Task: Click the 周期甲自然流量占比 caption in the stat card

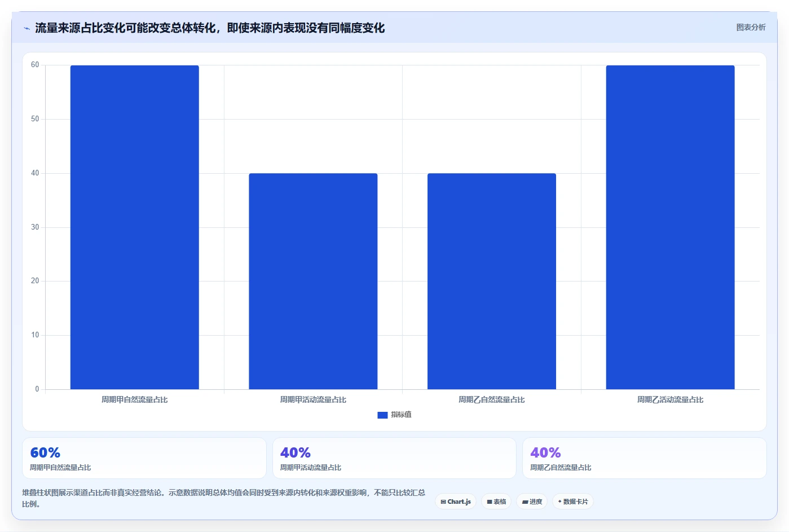Action: (x=60, y=468)
